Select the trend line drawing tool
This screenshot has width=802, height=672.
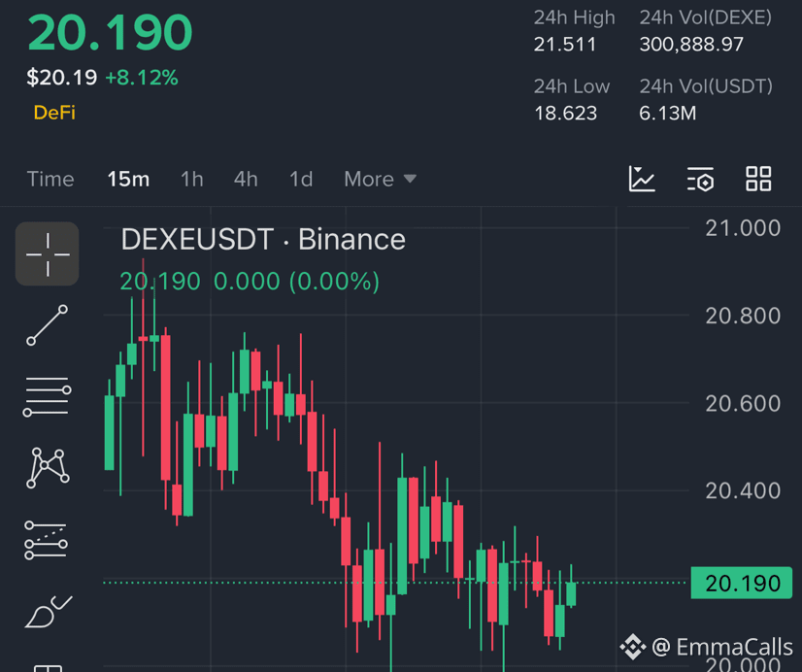(x=47, y=325)
